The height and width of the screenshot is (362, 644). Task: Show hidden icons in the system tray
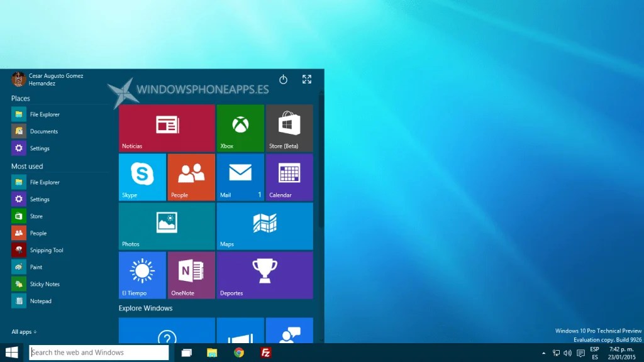(543, 353)
